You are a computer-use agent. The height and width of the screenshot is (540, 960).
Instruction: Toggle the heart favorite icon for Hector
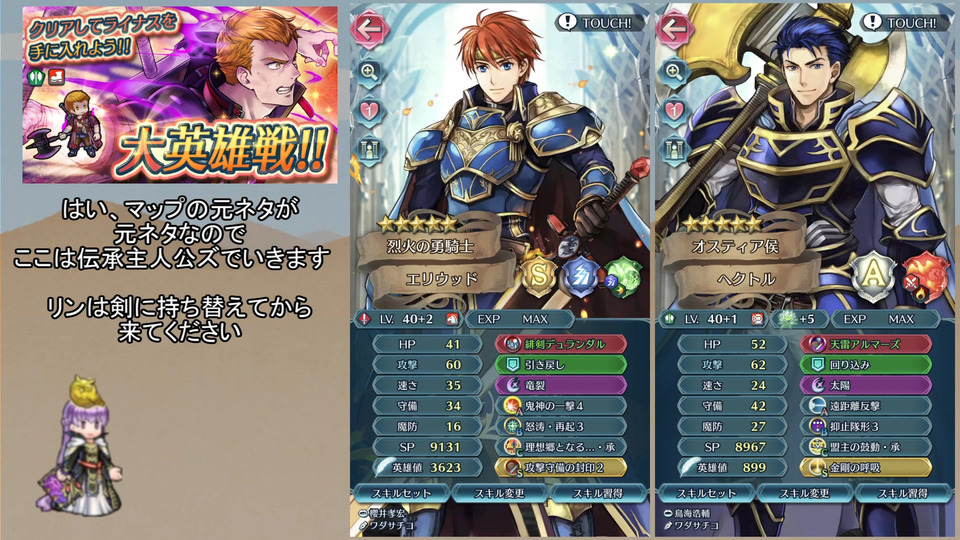(674, 111)
